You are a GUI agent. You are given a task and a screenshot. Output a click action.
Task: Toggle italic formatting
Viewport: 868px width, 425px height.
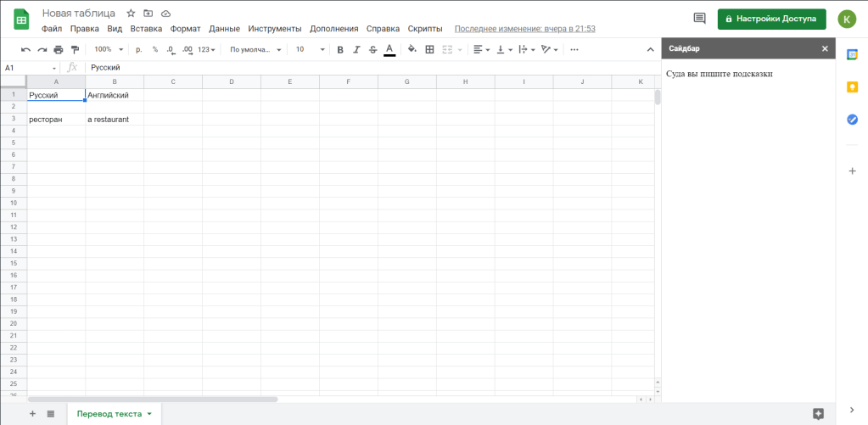click(356, 49)
